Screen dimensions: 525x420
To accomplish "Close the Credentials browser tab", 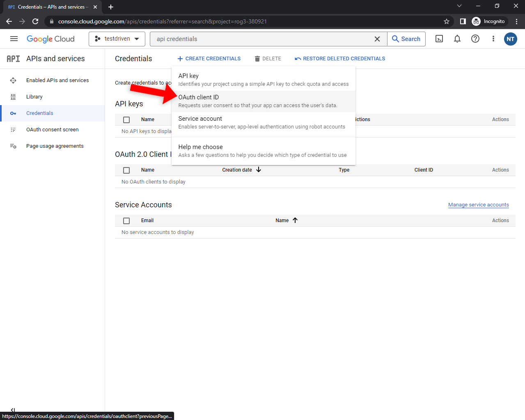I will pos(95,7).
